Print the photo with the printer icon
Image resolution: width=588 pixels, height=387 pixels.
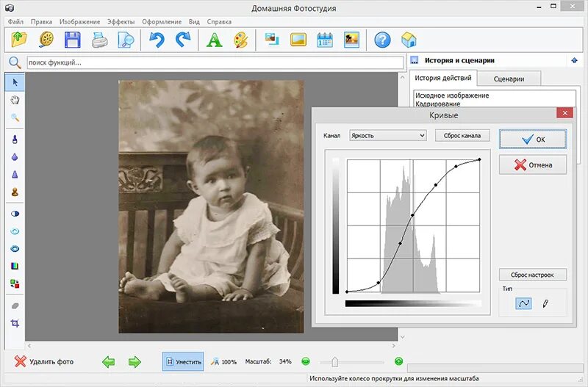click(x=100, y=40)
